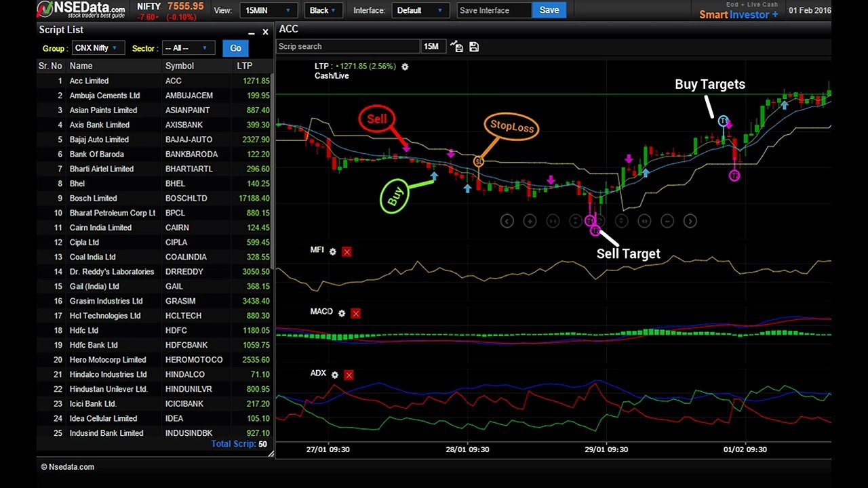The image size is (868, 488).
Task: Zoom in using the plus chart control
Action: (x=530, y=221)
